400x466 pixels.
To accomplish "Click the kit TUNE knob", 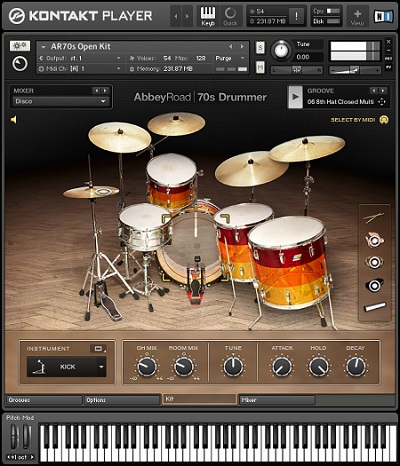I will pos(233,366).
